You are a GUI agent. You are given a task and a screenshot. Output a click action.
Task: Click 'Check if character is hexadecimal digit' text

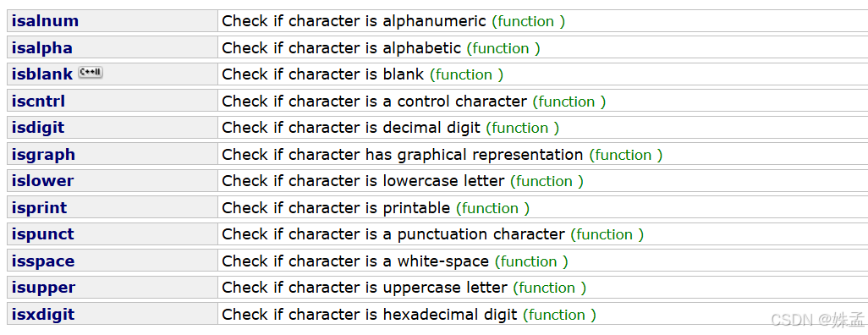pyautogui.click(x=369, y=315)
